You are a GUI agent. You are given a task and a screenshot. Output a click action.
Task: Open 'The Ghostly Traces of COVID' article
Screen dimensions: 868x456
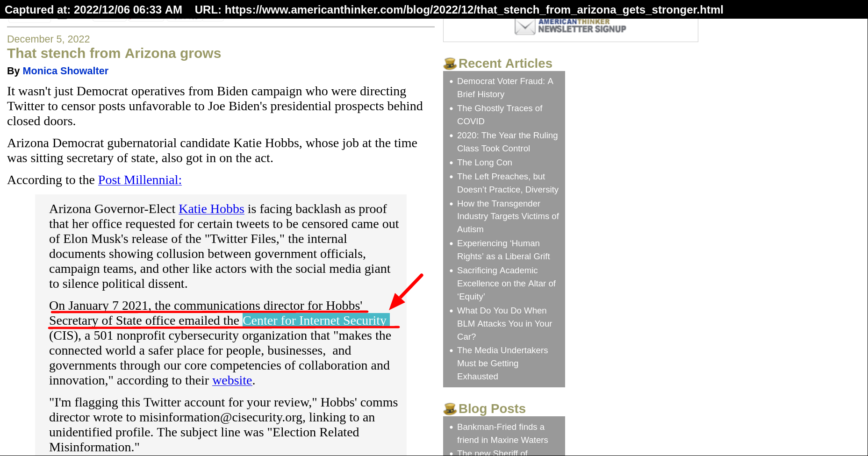coord(500,115)
